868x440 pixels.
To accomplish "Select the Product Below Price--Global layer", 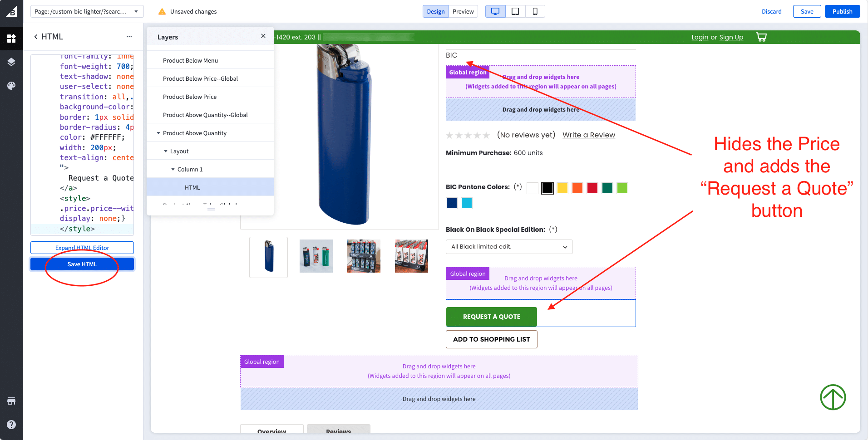I will pos(210,78).
